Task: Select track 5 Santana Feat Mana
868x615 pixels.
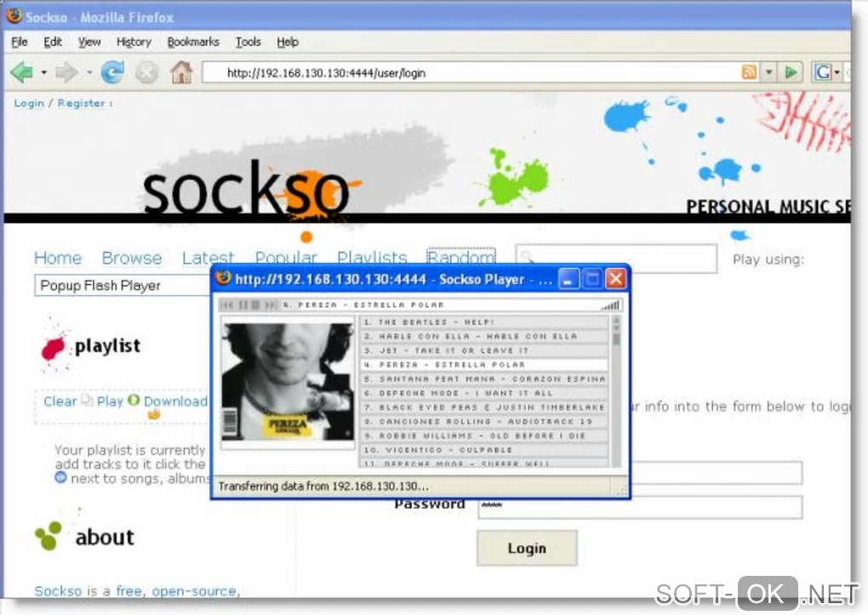Action: [484, 379]
